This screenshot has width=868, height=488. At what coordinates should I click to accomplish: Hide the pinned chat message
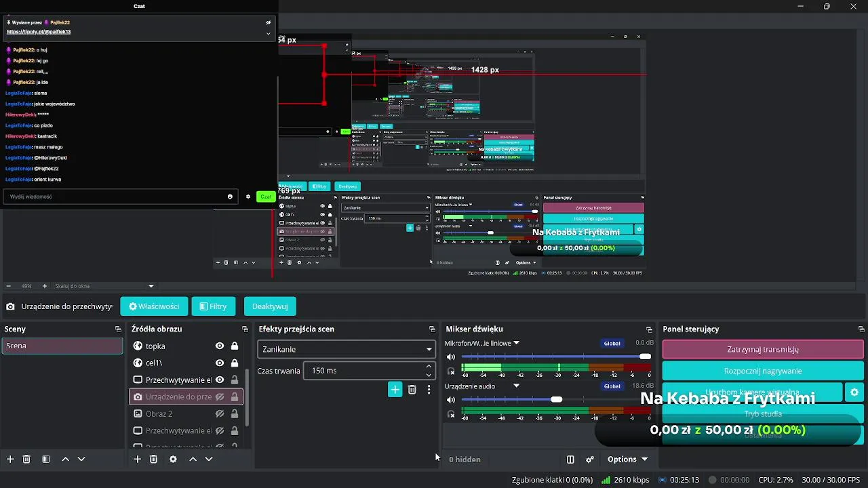(x=269, y=22)
